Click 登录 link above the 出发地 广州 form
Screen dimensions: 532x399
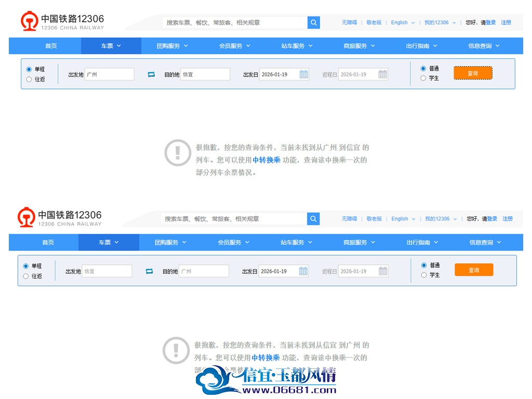tap(491, 23)
